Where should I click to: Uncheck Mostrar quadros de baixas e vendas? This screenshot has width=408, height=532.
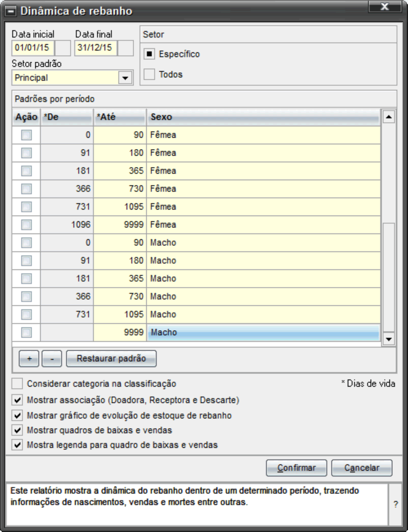[17, 430]
